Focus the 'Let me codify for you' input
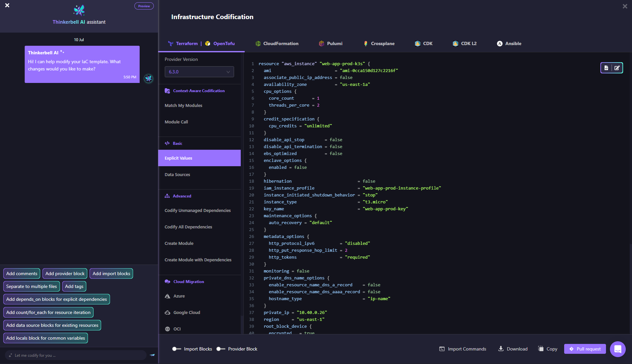The height and width of the screenshot is (364, 632). [x=76, y=355]
